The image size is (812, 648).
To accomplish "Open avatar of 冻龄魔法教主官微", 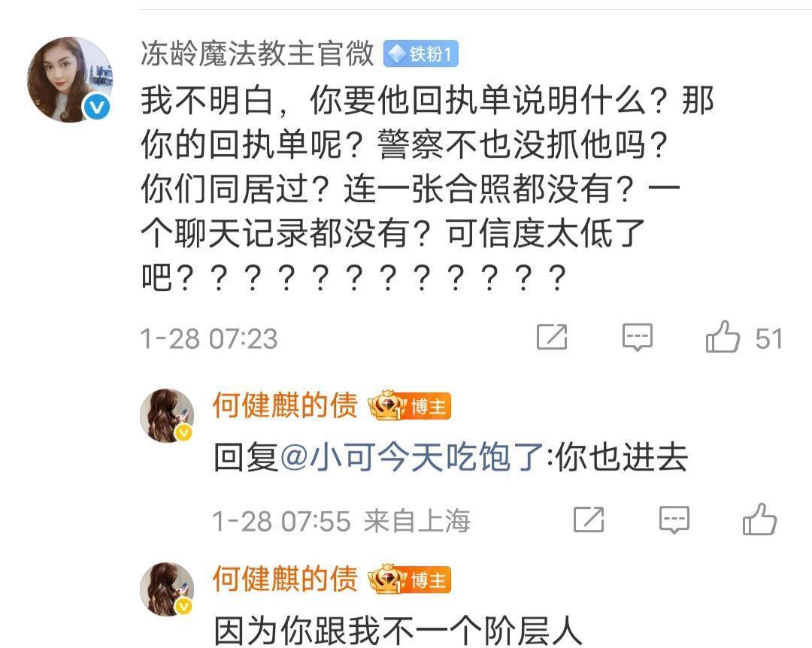I will [x=70, y=79].
